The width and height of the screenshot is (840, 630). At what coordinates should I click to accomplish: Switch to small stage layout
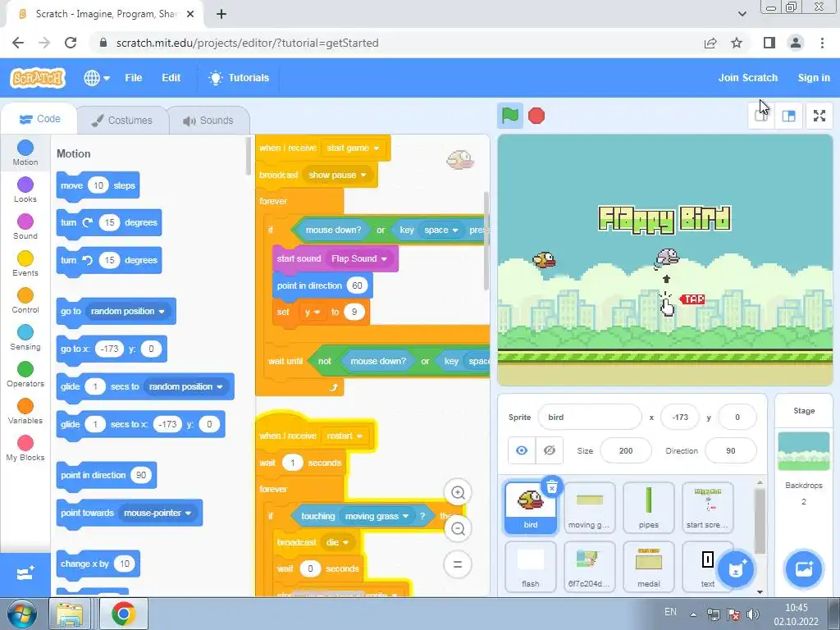point(761,115)
